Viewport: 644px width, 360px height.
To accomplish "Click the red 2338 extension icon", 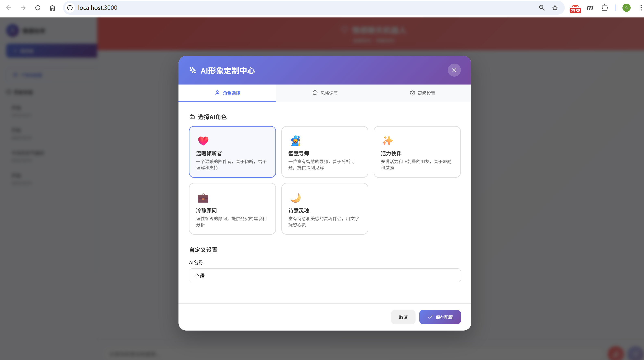I will (575, 9).
